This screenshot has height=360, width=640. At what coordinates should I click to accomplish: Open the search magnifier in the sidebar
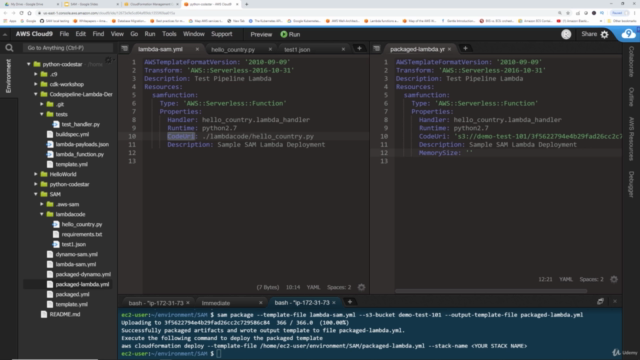coord(9,48)
